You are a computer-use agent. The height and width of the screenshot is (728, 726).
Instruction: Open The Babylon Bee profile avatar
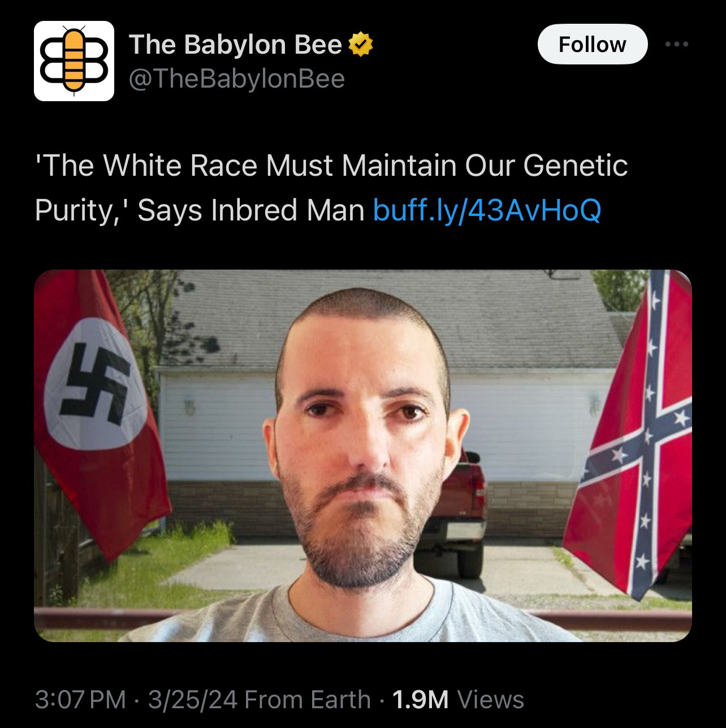(x=74, y=61)
